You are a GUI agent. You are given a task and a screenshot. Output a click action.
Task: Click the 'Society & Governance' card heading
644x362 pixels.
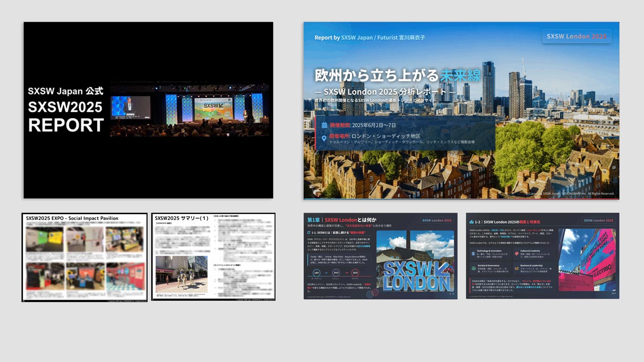(489, 265)
